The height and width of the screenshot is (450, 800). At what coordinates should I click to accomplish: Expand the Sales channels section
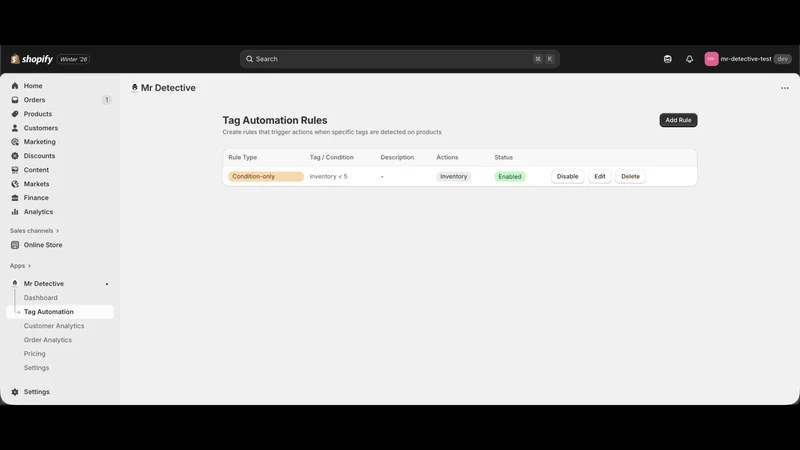click(x=34, y=231)
